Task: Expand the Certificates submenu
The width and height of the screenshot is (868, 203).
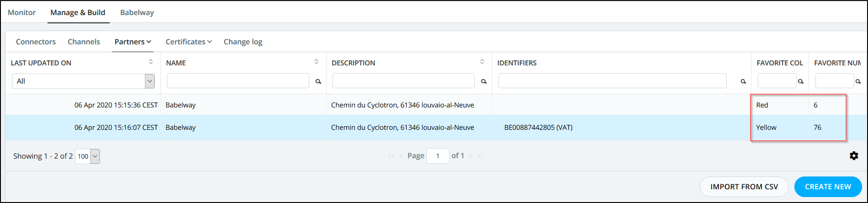Action: click(188, 42)
